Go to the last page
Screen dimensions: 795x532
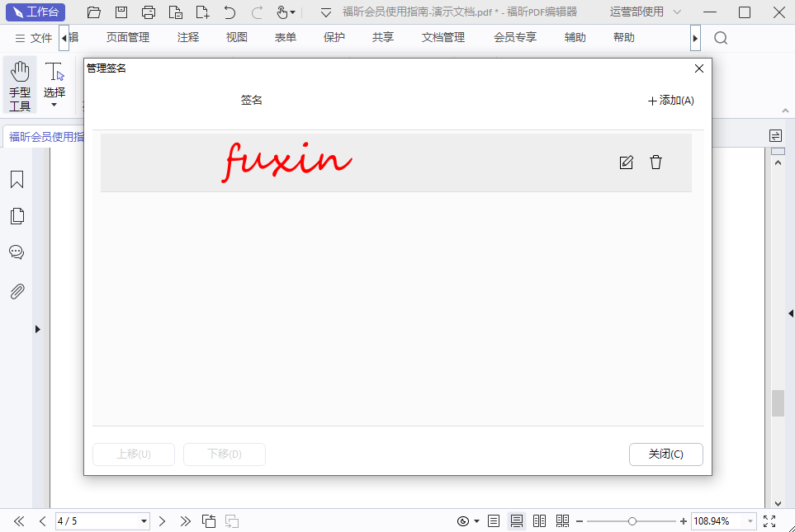coord(186,521)
